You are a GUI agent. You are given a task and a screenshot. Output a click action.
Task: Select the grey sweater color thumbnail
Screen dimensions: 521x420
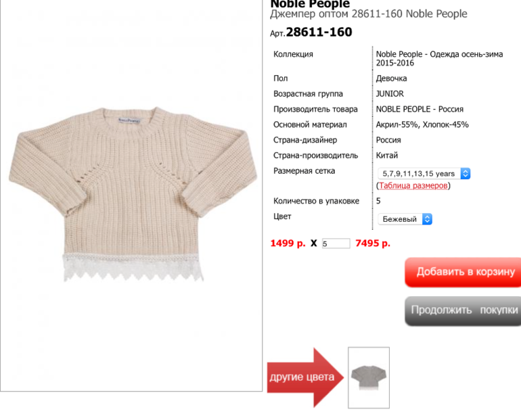(x=369, y=377)
